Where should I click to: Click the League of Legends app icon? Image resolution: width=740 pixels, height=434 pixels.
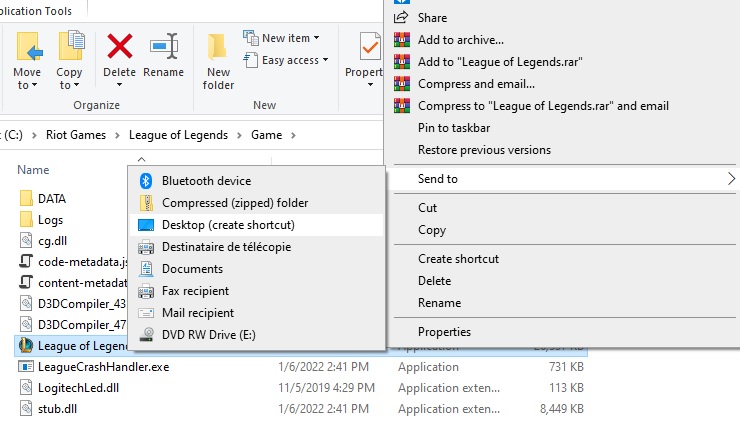point(25,346)
